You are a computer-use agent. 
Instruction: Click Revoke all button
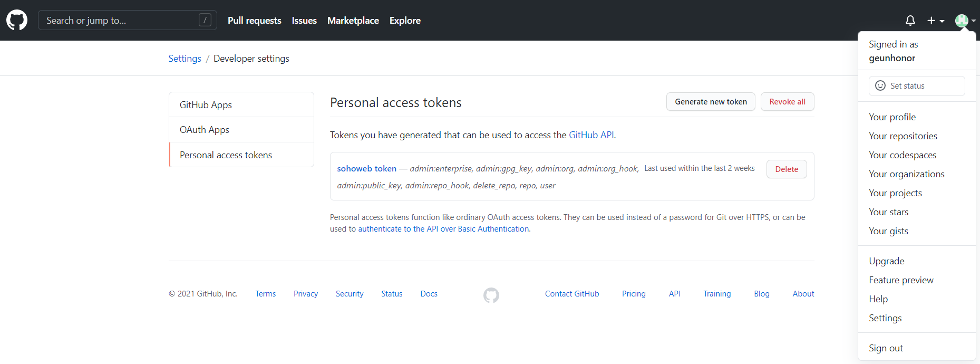coord(788,102)
